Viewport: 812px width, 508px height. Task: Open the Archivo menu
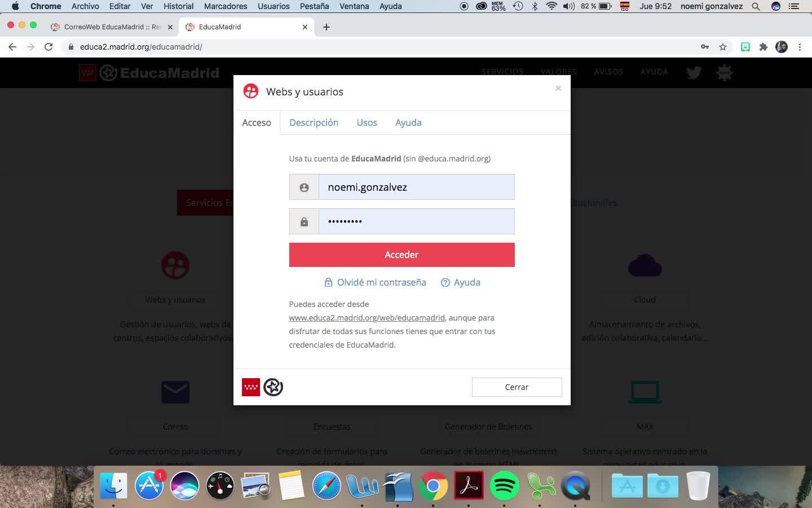(85, 6)
